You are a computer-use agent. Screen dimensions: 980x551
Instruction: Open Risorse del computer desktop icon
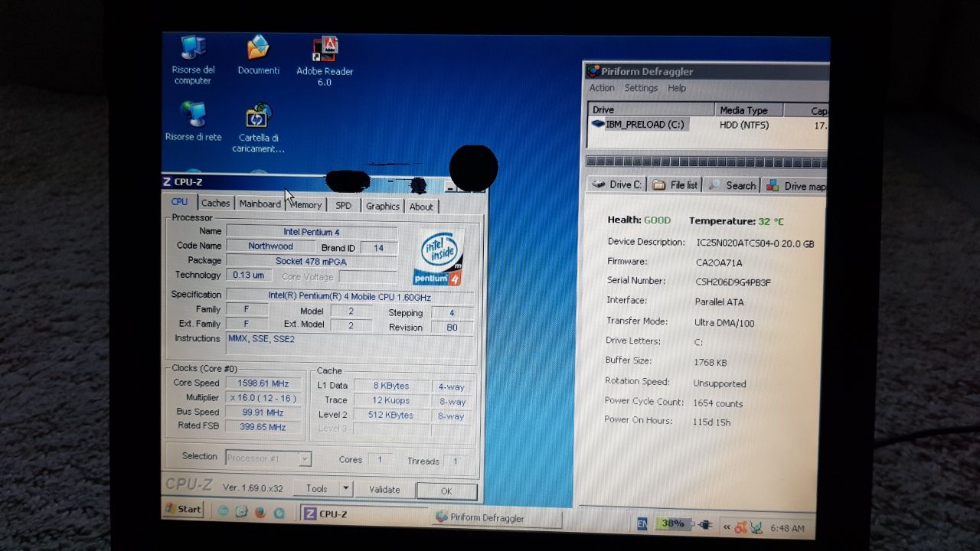pos(193,60)
